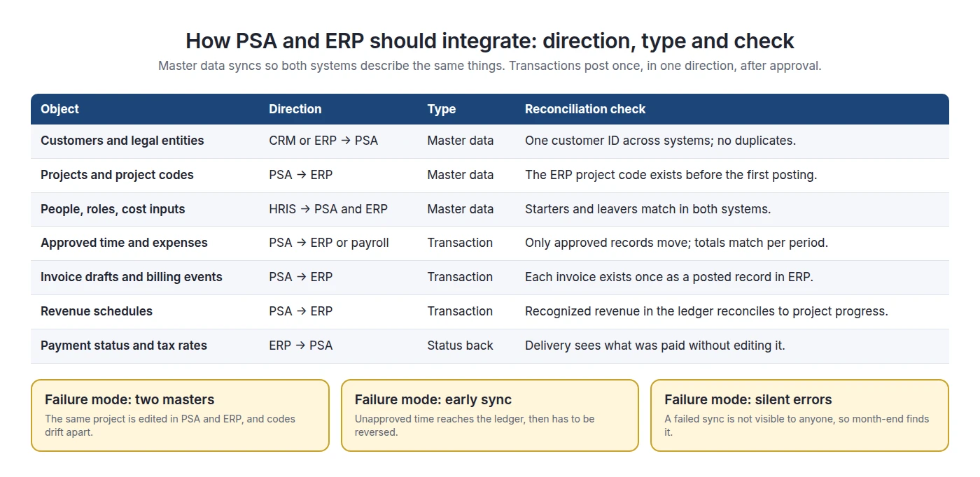The height and width of the screenshot is (477, 980).
Task: Select the subtitle starting 'Master data syncs'
Action: pyautogui.click(x=490, y=66)
